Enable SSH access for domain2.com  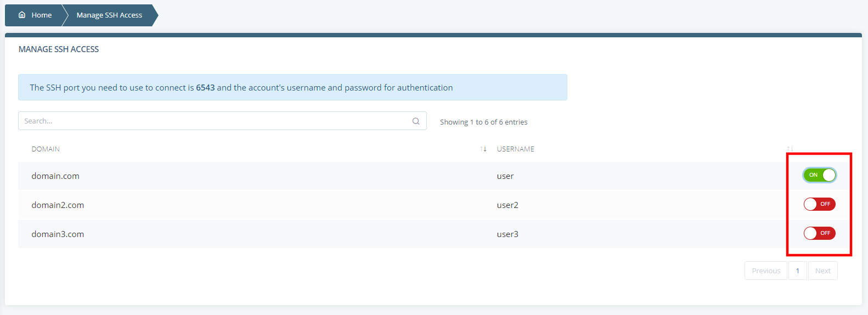click(x=819, y=204)
